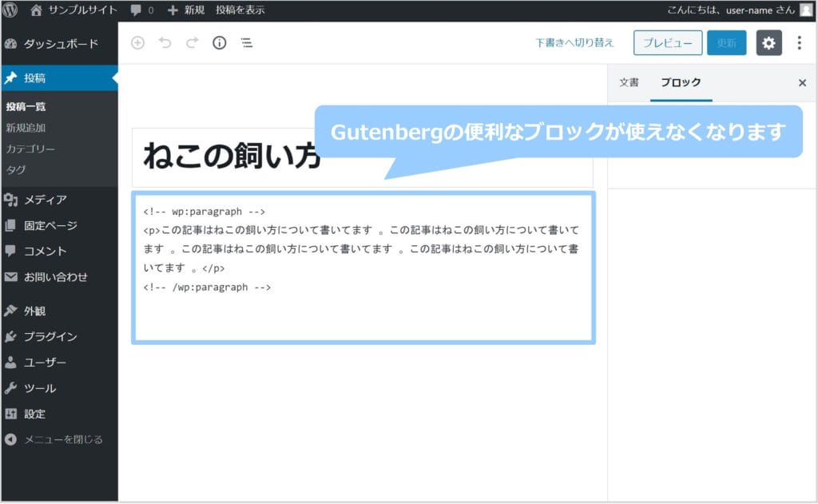
Task: Click the plug icon beside プラグイン
Action: click(x=11, y=336)
